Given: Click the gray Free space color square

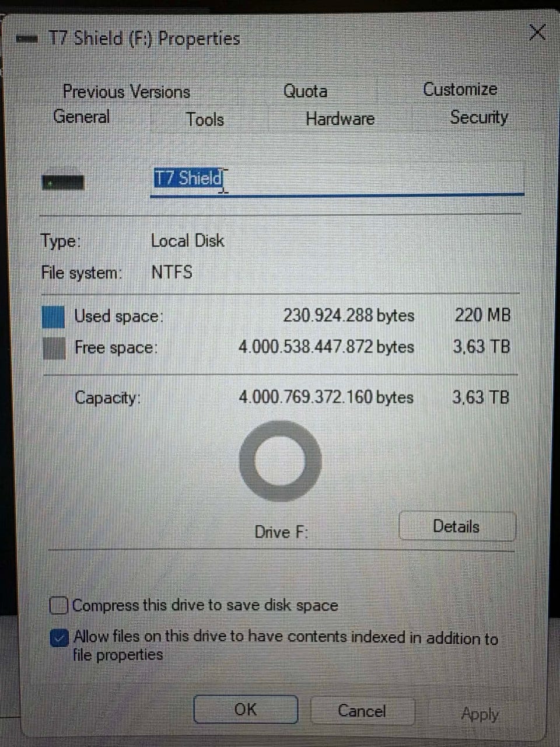Looking at the screenshot, I should [54, 348].
